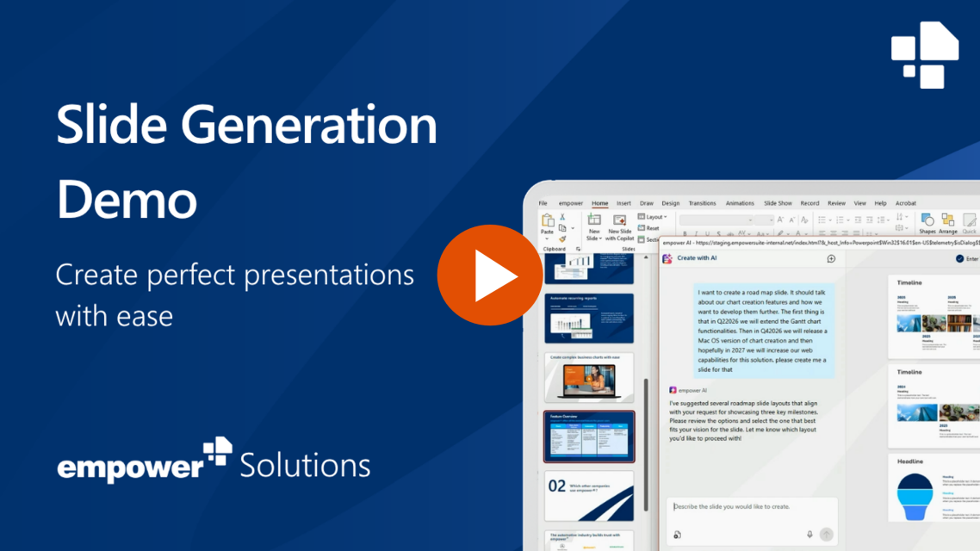Viewport: 980px width, 551px height.
Task: Click Decrease Font Size icon
Action: pos(792,220)
